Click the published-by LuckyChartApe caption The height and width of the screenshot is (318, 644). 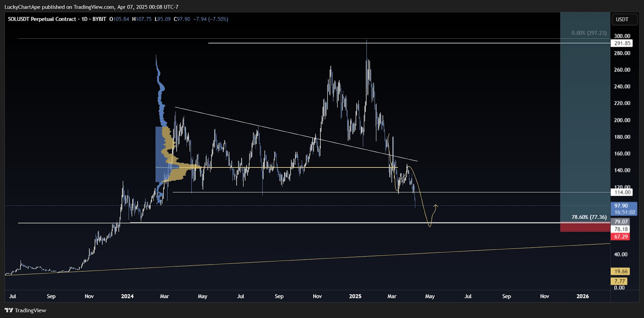click(x=91, y=7)
